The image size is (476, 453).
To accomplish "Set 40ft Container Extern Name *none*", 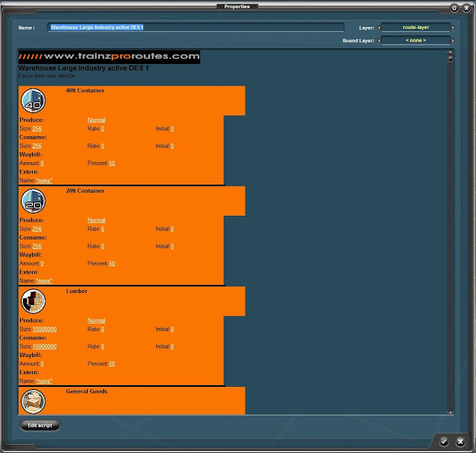I will pos(44,180).
